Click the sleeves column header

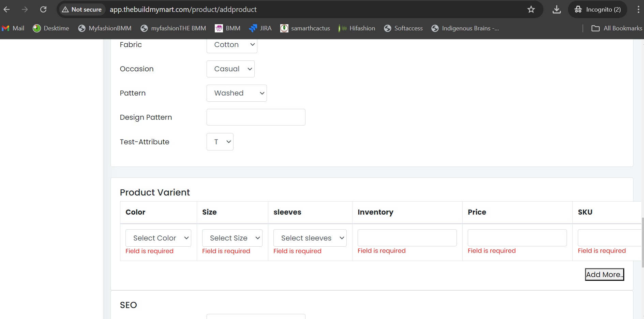[x=287, y=212]
